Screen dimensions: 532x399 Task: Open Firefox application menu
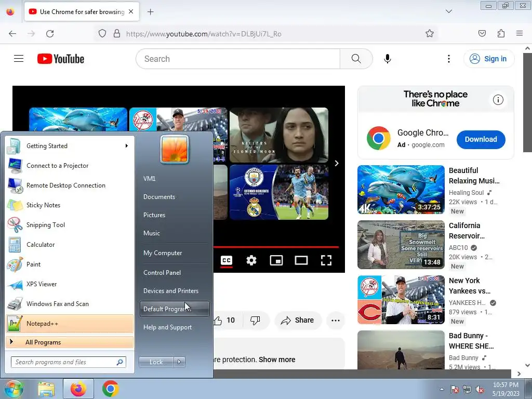click(520, 33)
